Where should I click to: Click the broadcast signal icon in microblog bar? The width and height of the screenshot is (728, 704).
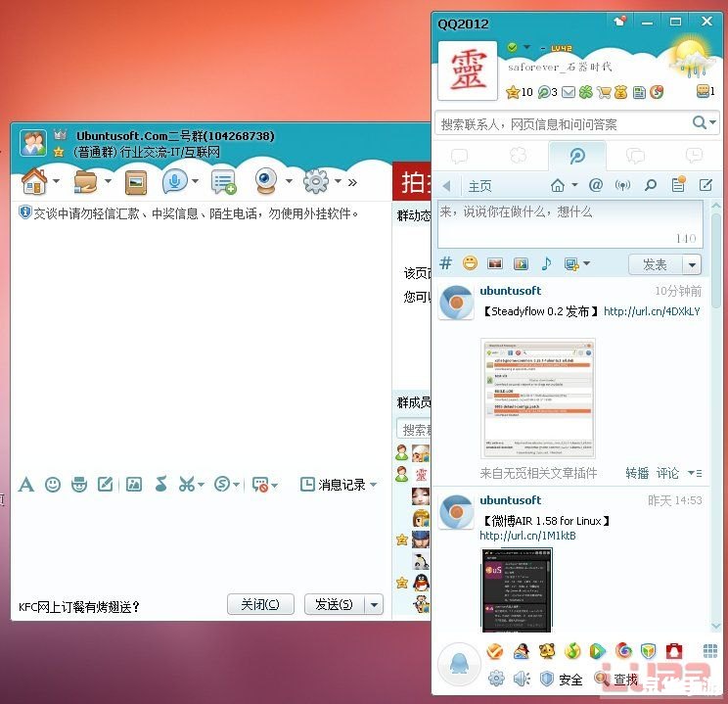(622, 185)
